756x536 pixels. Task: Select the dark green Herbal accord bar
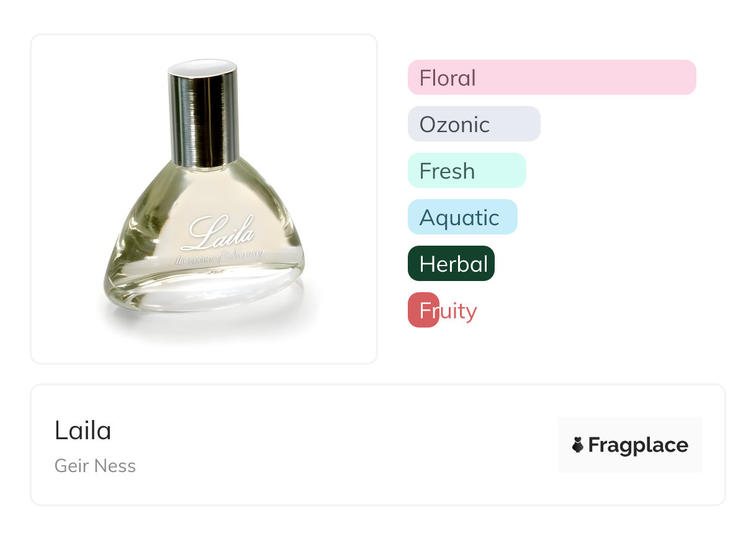tap(451, 264)
